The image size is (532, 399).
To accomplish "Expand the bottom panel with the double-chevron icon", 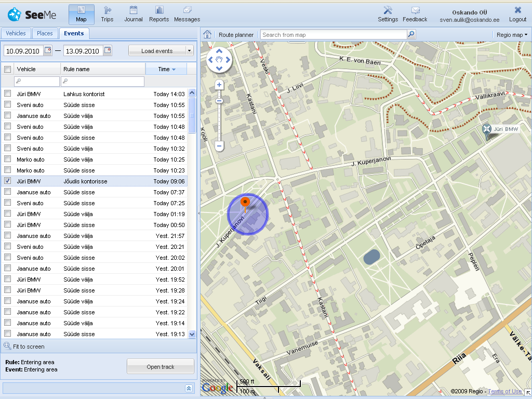I will pyautogui.click(x=189, y=388).
